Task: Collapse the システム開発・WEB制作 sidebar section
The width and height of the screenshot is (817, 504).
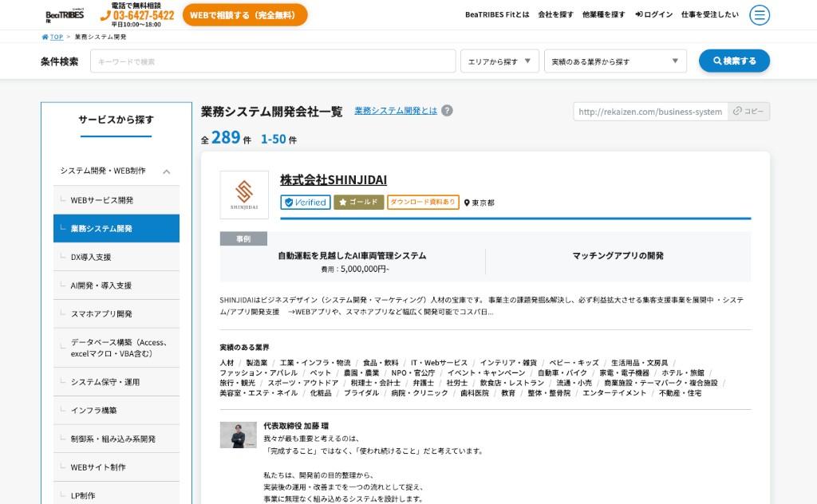Action: 166,171
